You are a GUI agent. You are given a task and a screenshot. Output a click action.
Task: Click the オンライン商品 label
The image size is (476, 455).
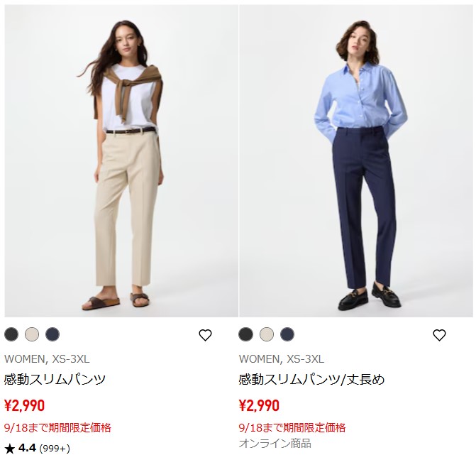pyautogui.click(x=275, y=443)
